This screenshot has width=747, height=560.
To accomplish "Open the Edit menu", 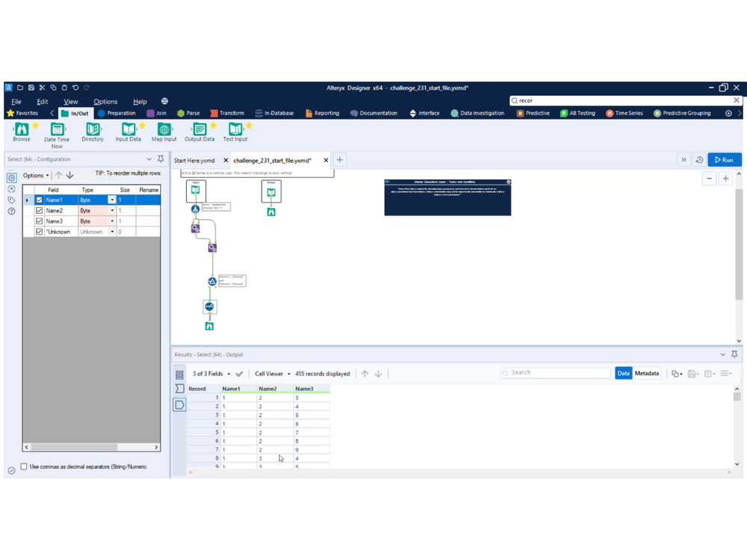I will pyautogui.click(x=43, y=102).
